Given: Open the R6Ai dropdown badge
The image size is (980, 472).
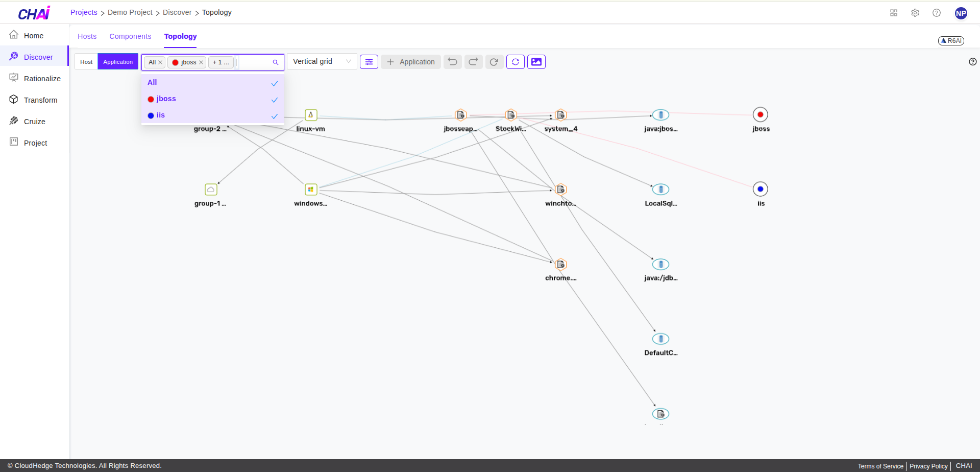Looking at the screenshot, I should pos(951,40).
